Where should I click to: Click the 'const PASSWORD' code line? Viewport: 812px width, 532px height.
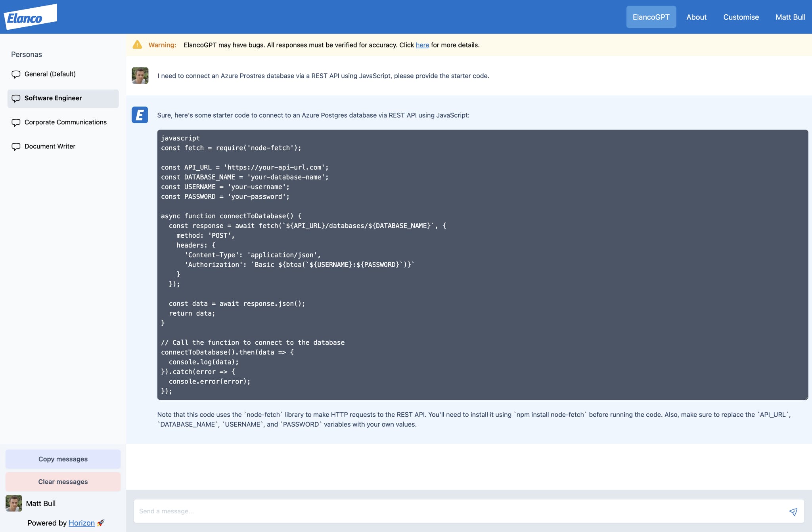click(x=225, y=197)
